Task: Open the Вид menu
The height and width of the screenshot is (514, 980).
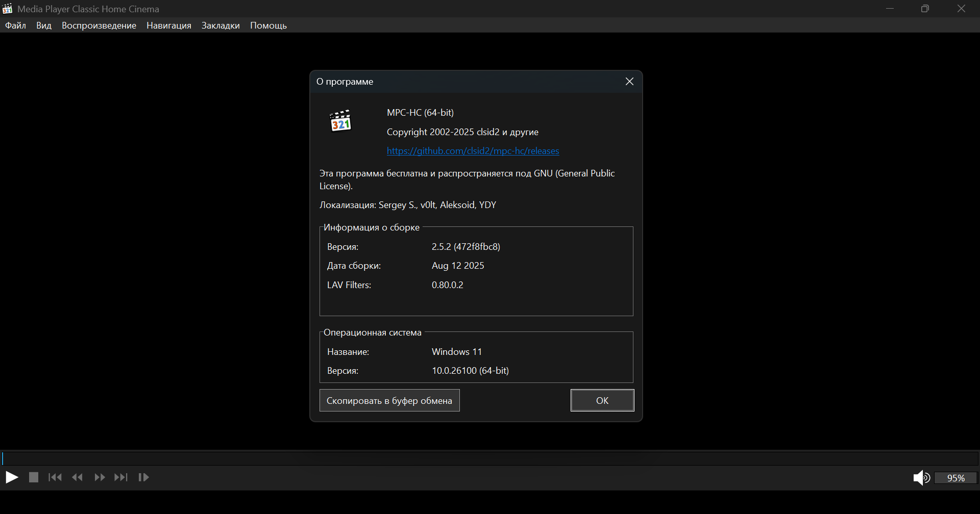Action: 44,25
